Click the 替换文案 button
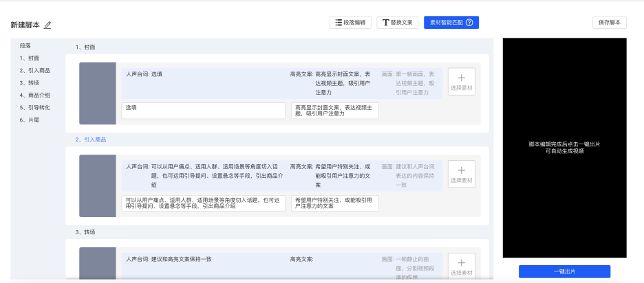Viewport: 644px width, 283px height. (x=397, y=23)
